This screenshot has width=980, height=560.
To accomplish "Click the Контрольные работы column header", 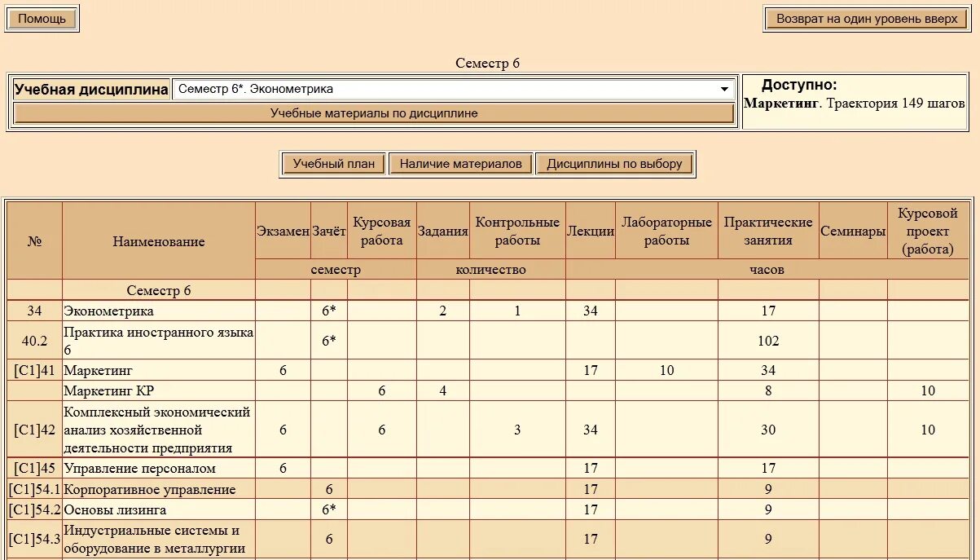I will tap(517, 231).
